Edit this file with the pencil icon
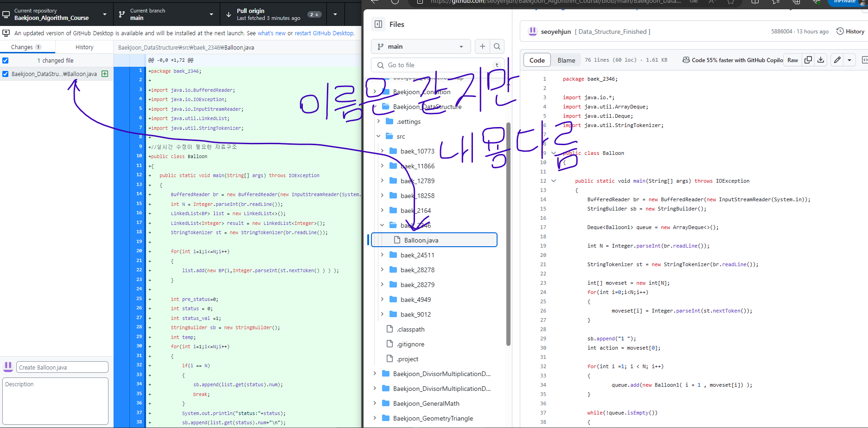 [x=837, y=60]
